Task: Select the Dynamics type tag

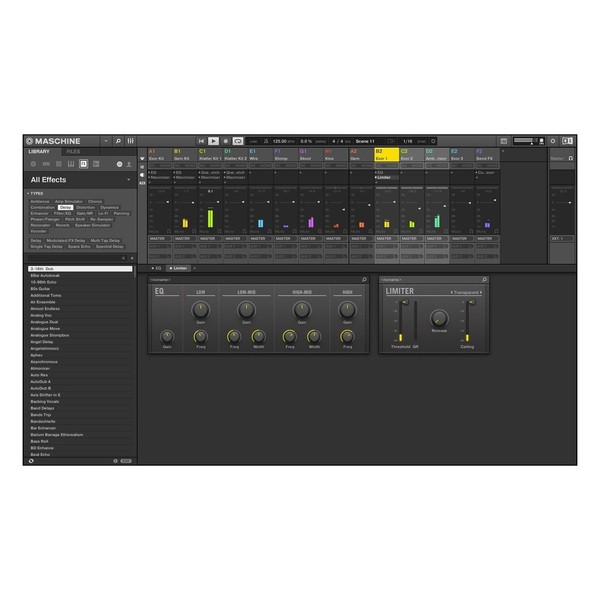Action: 109,207
